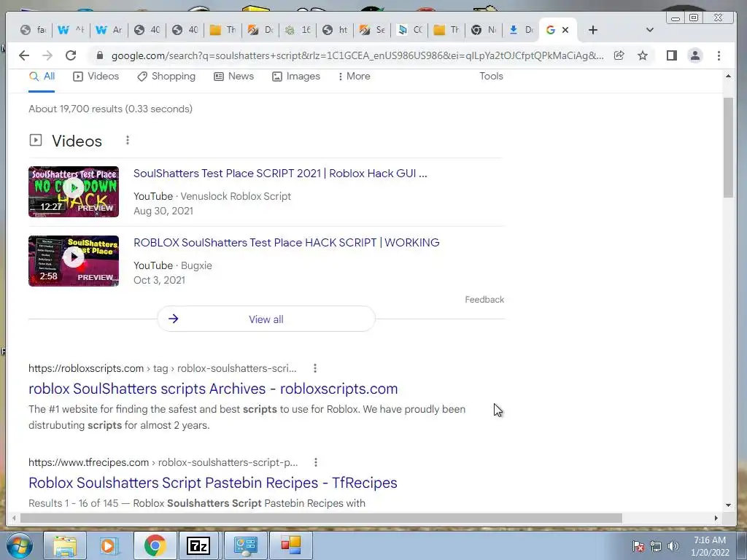747x560 pixels.
Task: Click the scroll up arrow
Action: tap(728, 76)
